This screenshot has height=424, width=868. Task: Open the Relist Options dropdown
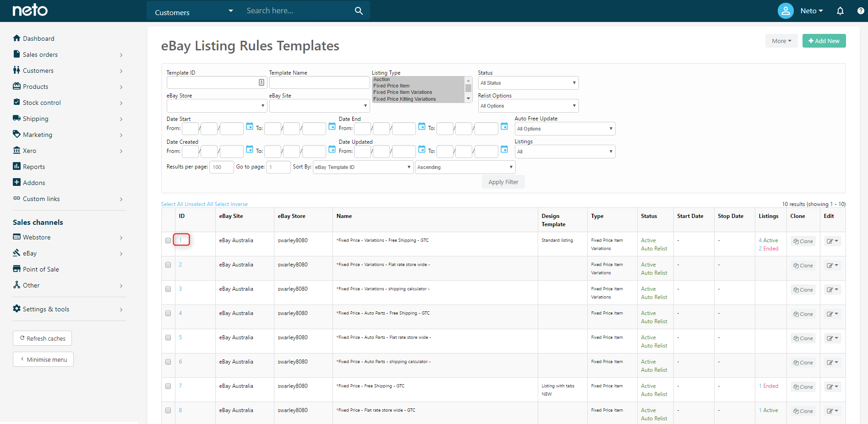pyautogui.click(x=528, y=106)
